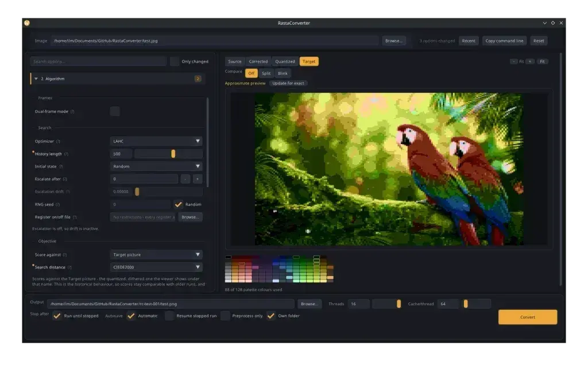588x369 pixels.
Task: Enable the Dual-frame mode checkbox
Action: tap(115, 111)
